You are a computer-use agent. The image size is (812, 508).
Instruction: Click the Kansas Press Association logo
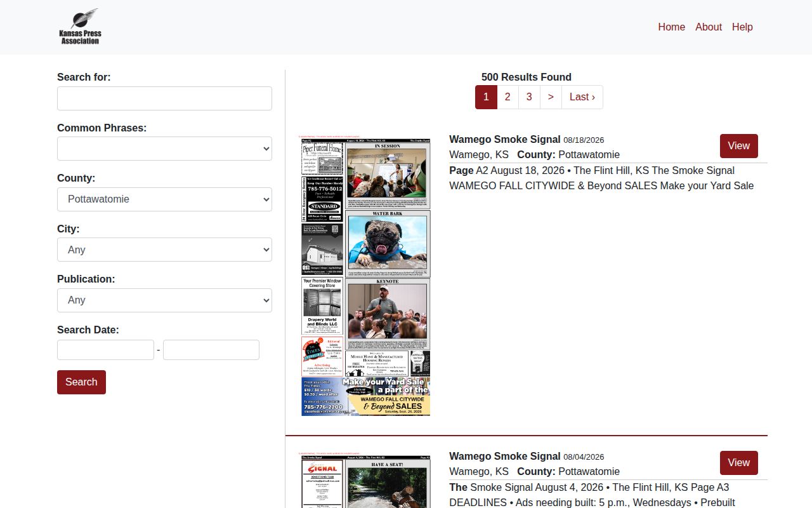click(80, 27)
